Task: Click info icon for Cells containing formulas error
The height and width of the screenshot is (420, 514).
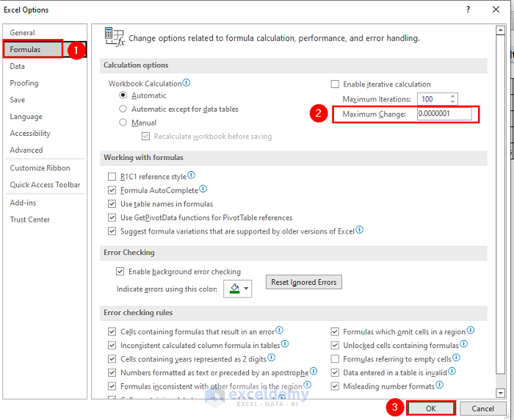Action: coord(279,330)
